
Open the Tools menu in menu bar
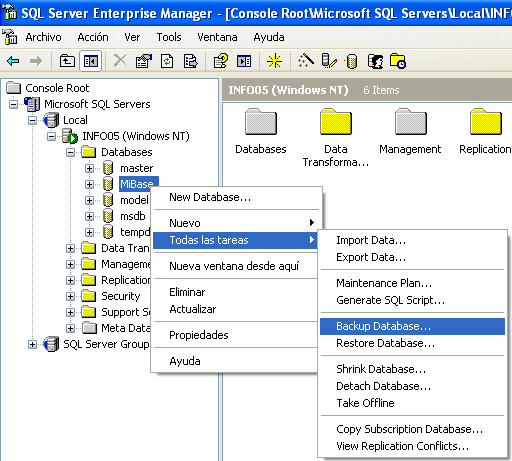coord(169,37)
